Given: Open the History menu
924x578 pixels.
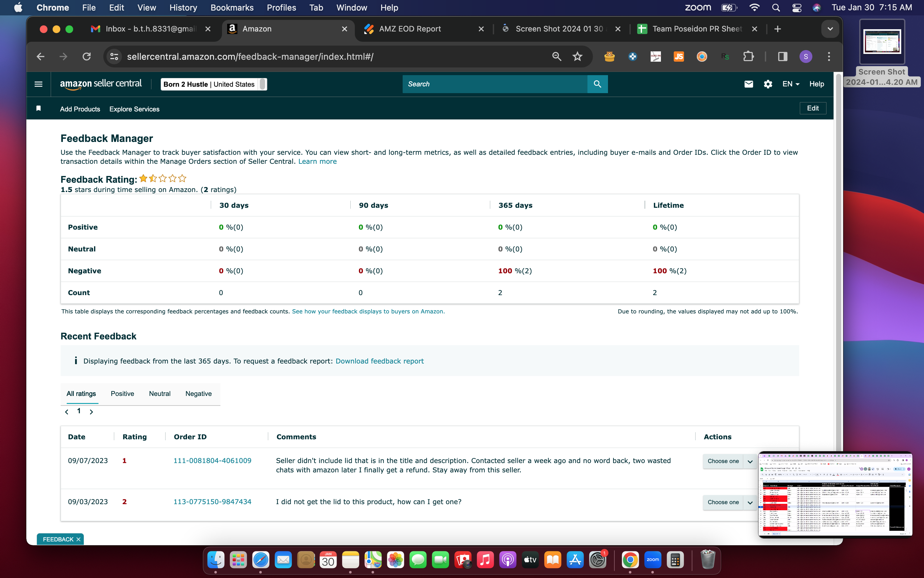Looking at the screenshot, I should click(183, 8).
